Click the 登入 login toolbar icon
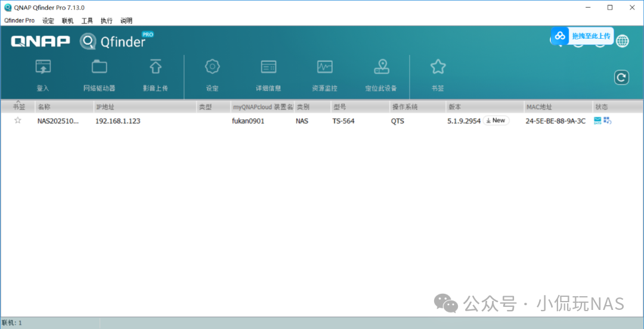644x329 pixels. click(x=43, y=67)
